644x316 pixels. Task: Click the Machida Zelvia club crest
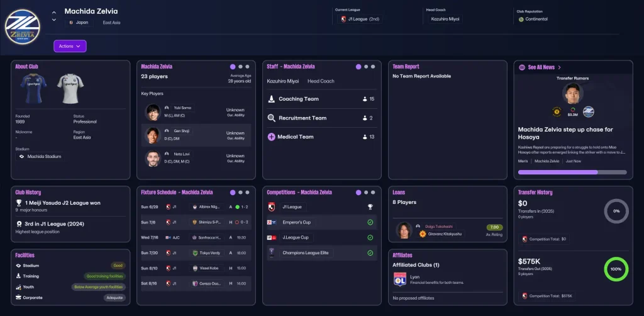pos(22,27)
